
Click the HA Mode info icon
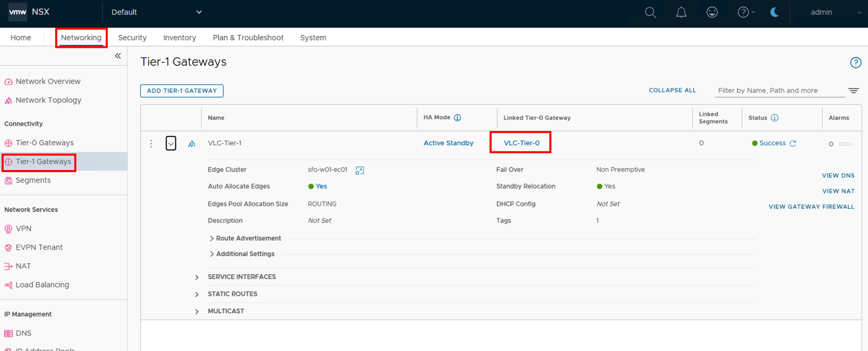(x=457, y=118)
